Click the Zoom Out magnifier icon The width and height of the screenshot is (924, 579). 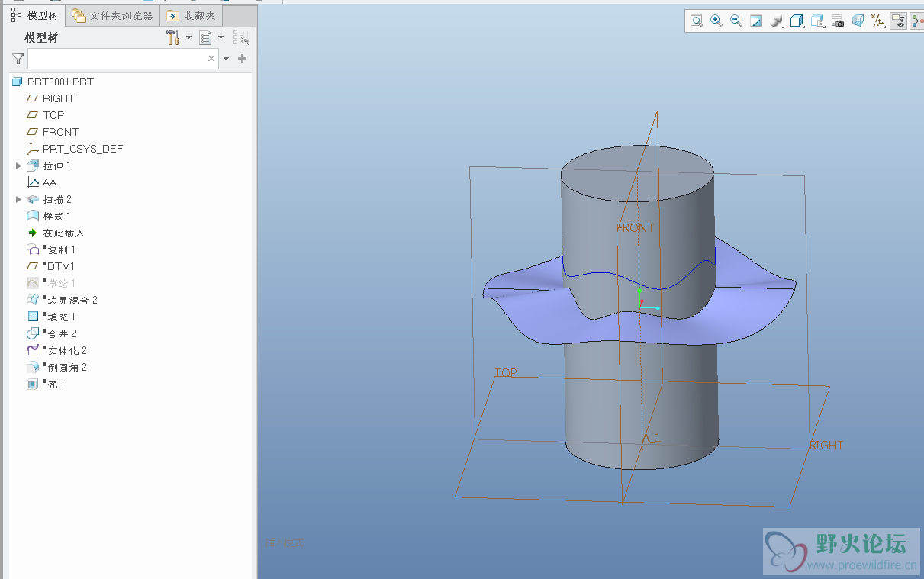point(736,21)
